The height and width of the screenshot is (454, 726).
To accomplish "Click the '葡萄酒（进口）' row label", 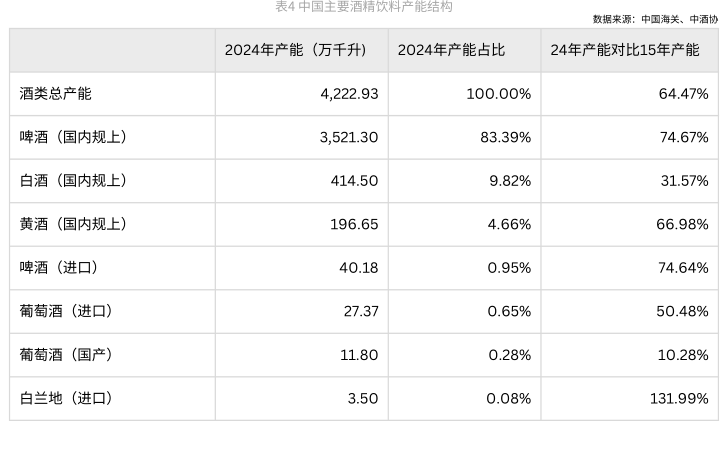I will [67, 311].
